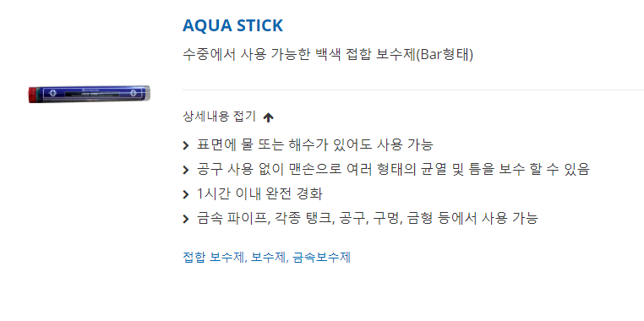Open the 접합 보수제 tag link

click(214, 258)
